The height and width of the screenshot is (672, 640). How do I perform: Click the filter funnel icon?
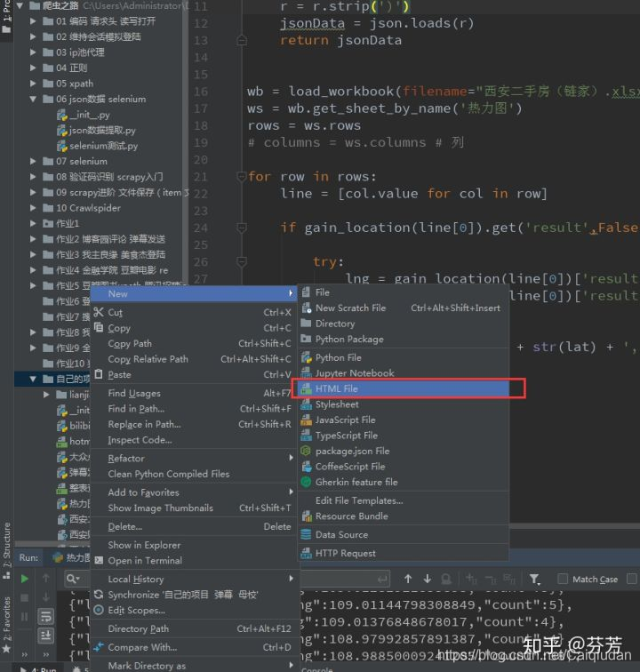[x=534, y=580]
